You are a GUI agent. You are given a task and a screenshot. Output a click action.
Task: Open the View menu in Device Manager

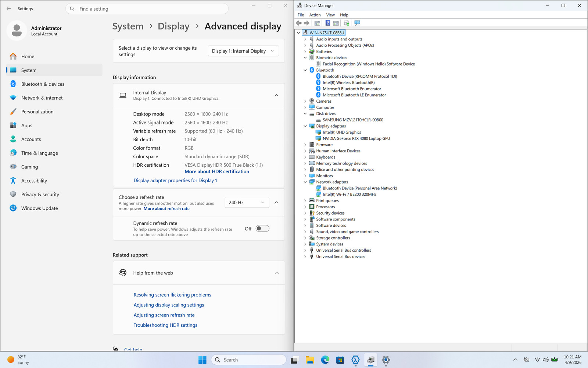coord(330,15)
